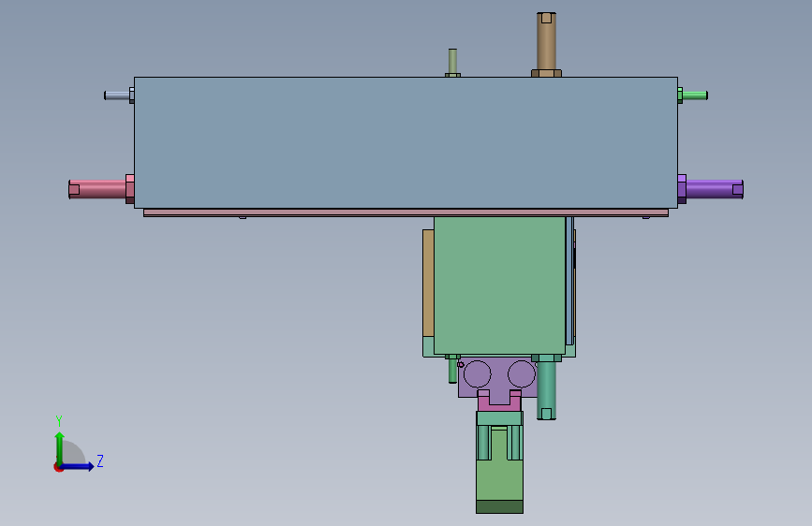This screenshot has width=812, height=526.
Task: Pick the blue strip right of green block
Action: [569, 281]
